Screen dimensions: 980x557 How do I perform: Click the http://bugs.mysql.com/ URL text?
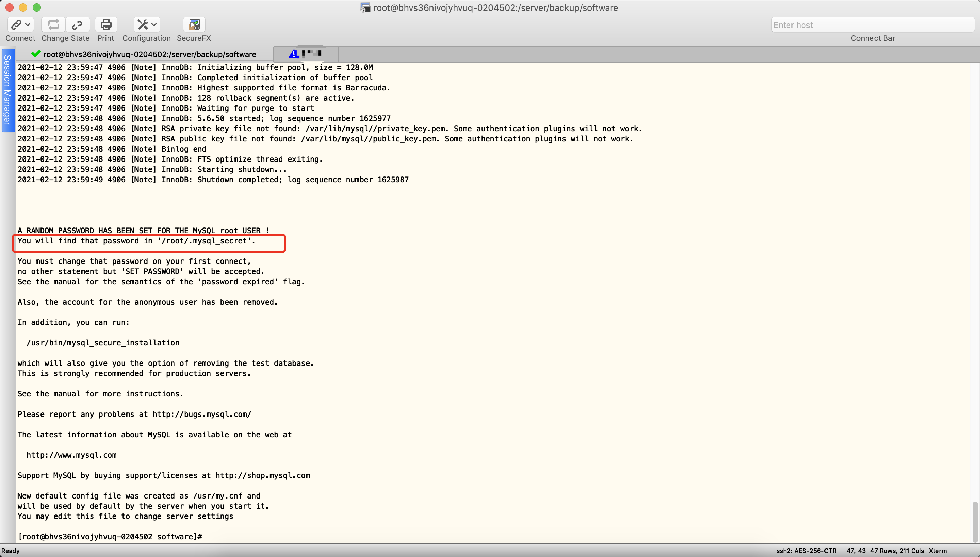point(202,414)
